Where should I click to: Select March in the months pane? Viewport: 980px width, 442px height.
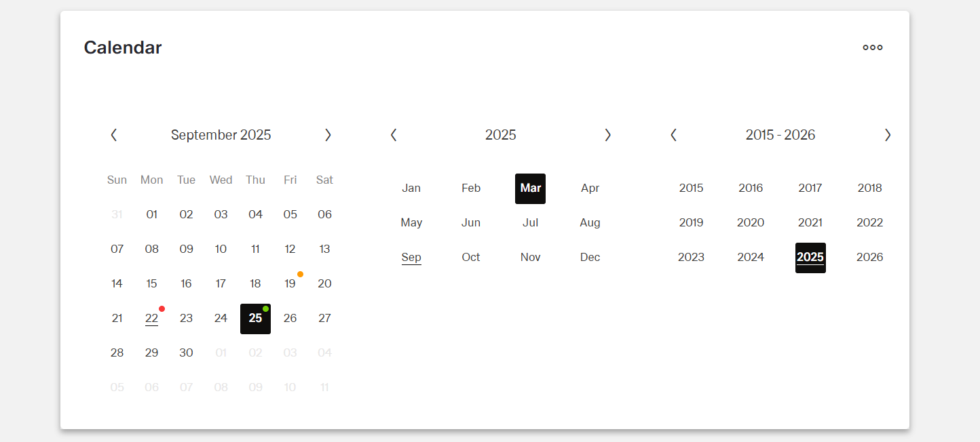(x=530, y=188)
